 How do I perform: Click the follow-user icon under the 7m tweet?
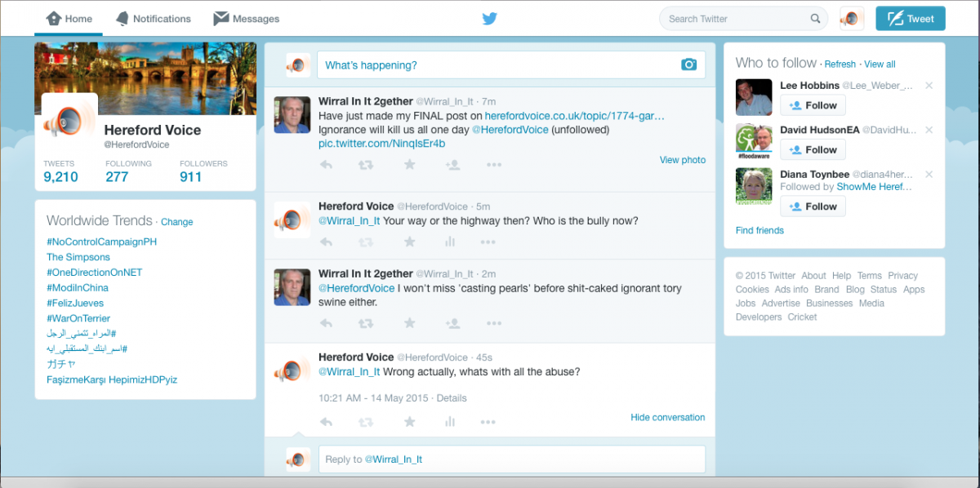pyautogui.click(x=452, y=165)
